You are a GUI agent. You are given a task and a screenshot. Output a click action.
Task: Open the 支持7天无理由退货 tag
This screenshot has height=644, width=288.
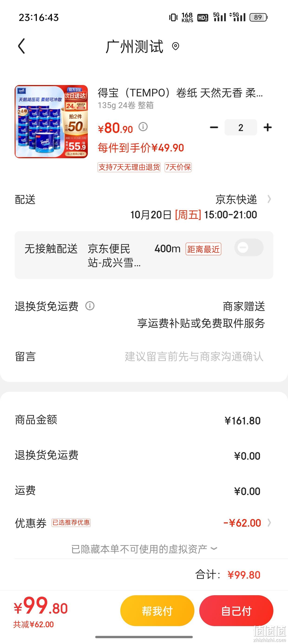(x=129, y=167)
